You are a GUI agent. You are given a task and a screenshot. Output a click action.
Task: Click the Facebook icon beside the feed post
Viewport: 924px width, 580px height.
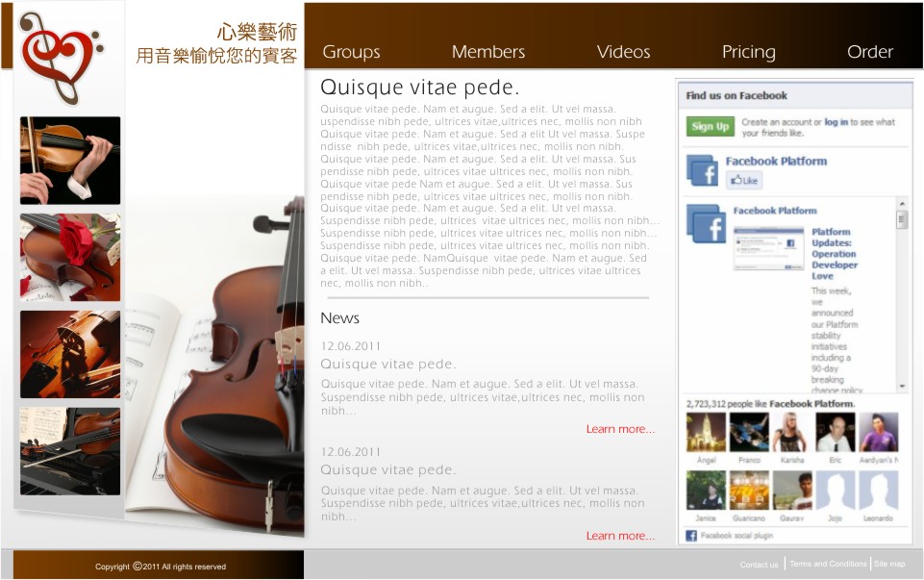[706, 224]
